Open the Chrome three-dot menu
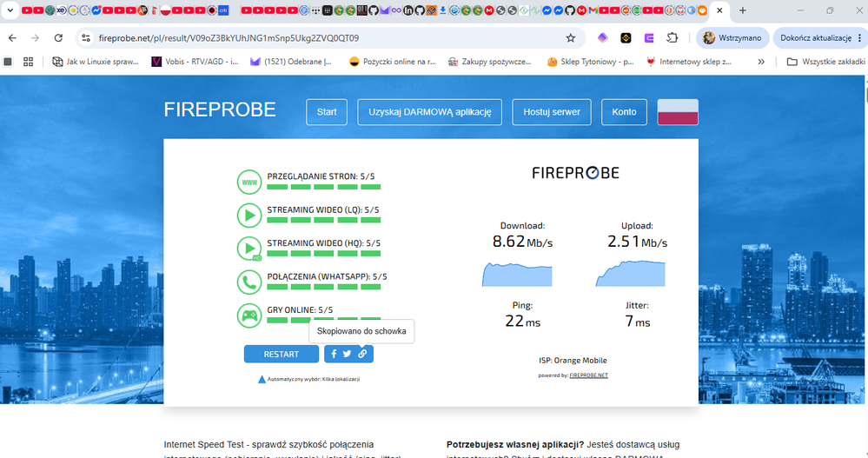This screenshot has width=868, height=458. click(x=859, y=37)
